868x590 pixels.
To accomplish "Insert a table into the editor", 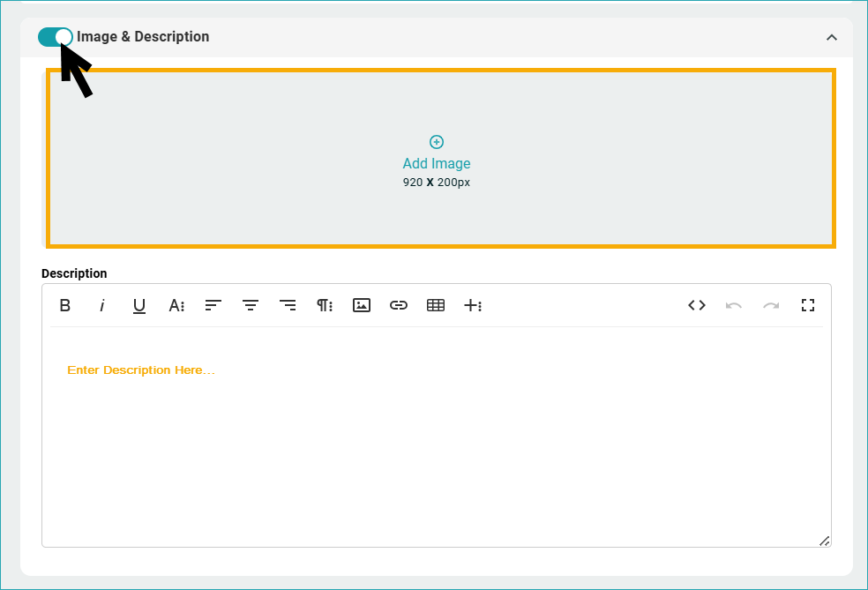I will coord(436,305).
